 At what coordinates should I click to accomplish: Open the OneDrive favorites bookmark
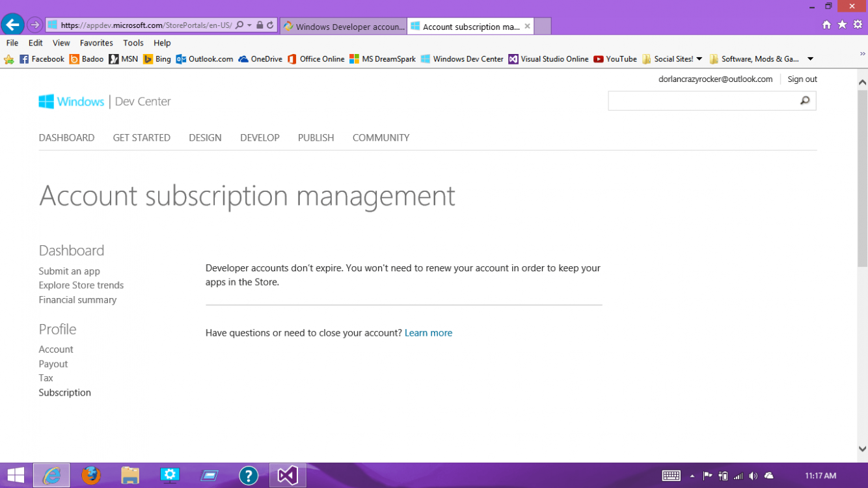(260, 59)
